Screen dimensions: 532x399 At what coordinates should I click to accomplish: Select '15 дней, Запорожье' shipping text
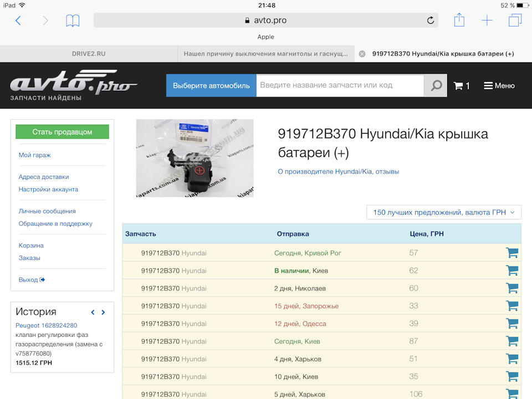[306, 306]
